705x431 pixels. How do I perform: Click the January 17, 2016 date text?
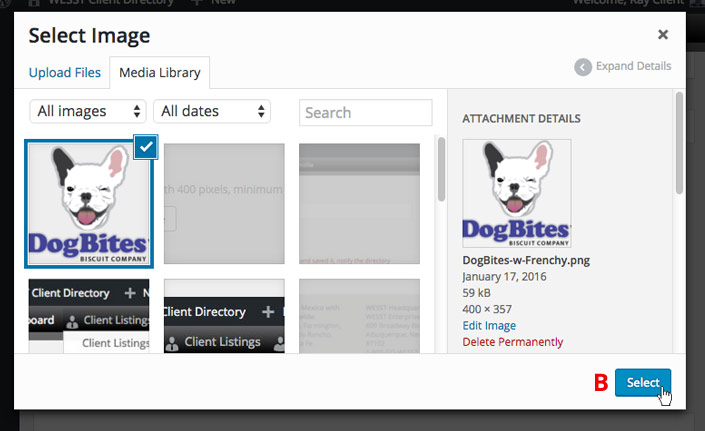point(504,276)
